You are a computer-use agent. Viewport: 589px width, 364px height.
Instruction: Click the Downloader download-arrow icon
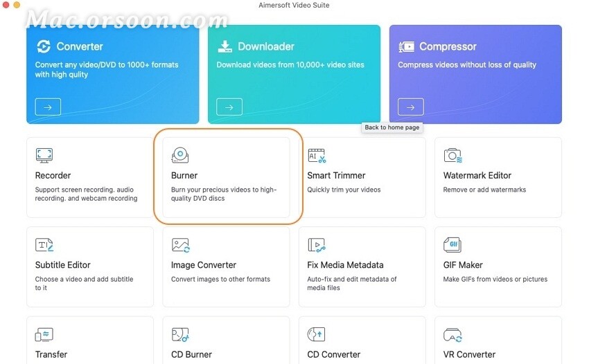coord(225,46)
